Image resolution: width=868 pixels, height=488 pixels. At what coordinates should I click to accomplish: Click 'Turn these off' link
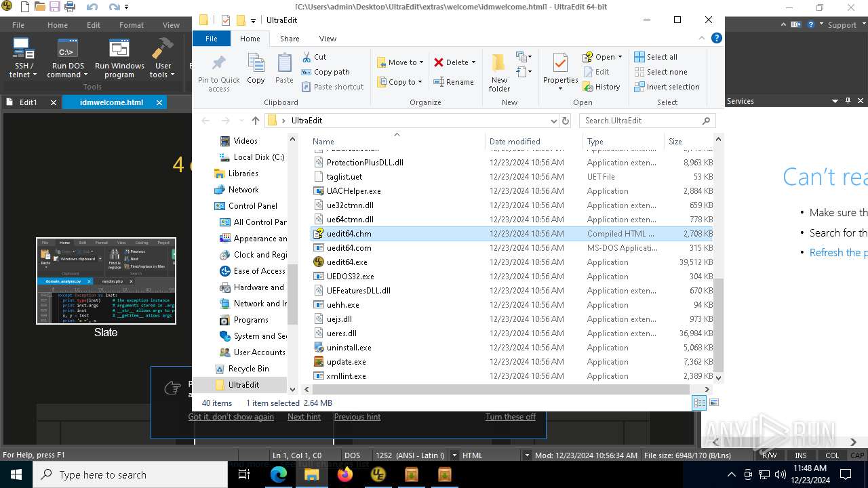click(511, 417)
